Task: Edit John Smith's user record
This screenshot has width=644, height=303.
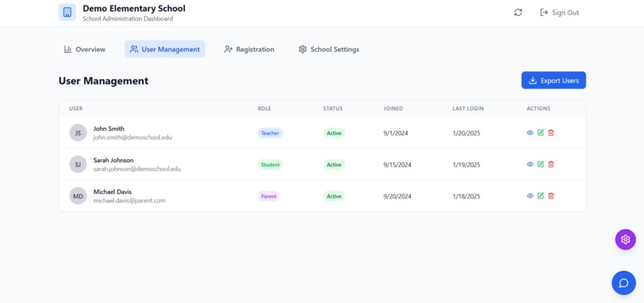Action: click(540, 133)
